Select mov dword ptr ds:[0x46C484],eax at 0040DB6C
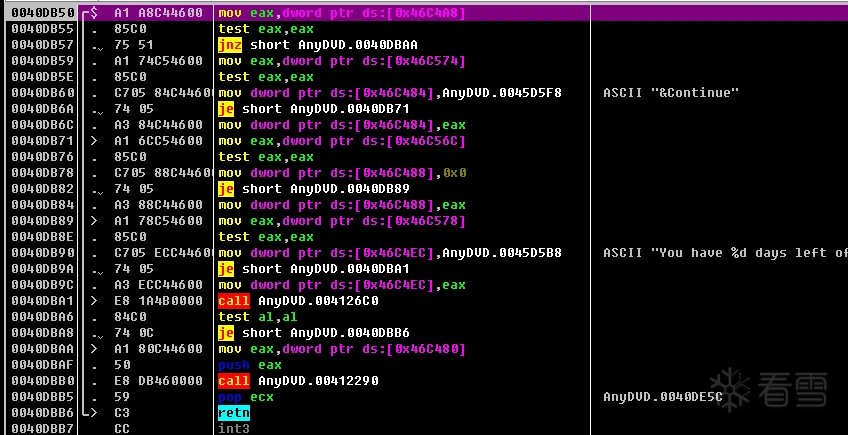 341,125
